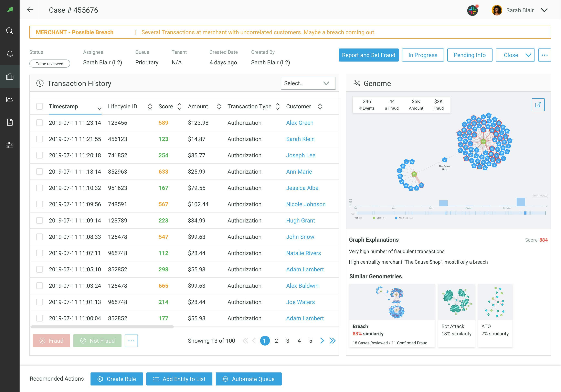Open the cases briefcase icon
This screenshot has width=561, height=392.
(x=10, y=77)
